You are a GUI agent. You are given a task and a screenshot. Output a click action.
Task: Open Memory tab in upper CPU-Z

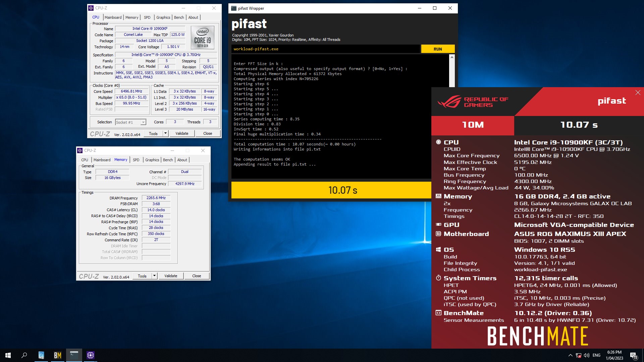coord(132,17)
